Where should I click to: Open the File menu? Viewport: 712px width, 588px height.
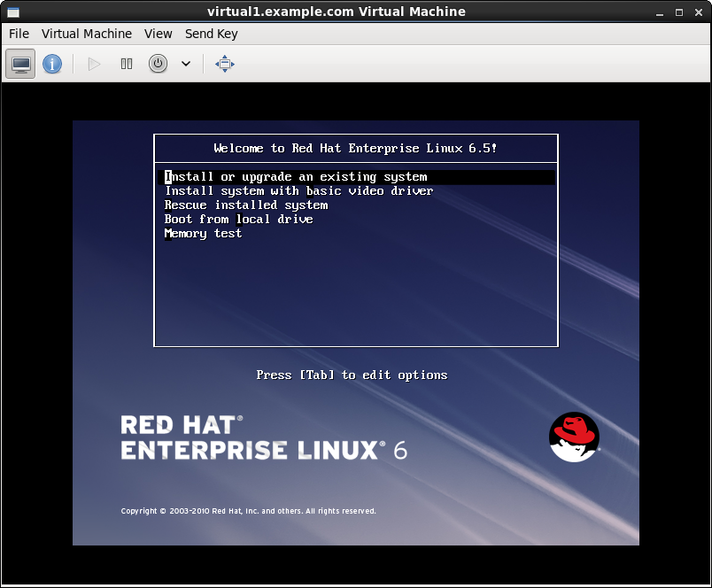click(18, 34)
